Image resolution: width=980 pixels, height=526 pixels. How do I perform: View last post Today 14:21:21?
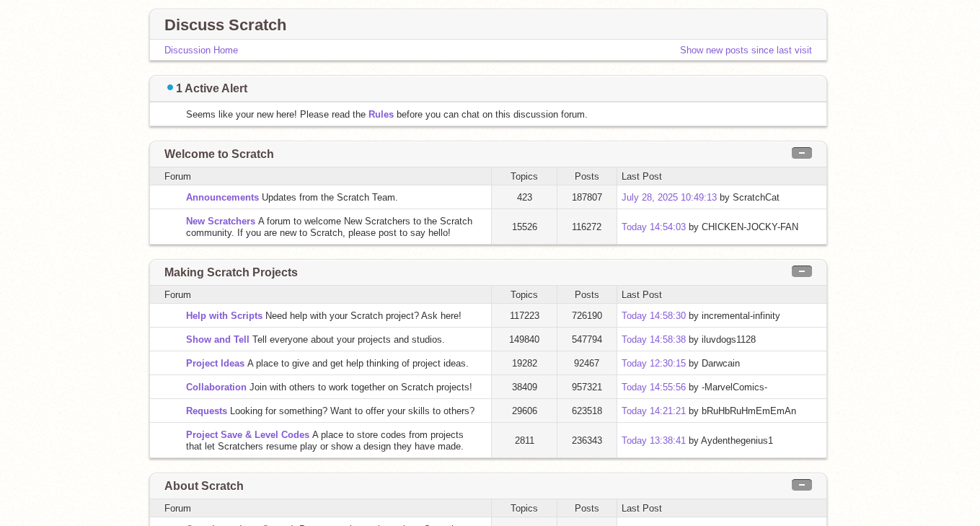653,411
